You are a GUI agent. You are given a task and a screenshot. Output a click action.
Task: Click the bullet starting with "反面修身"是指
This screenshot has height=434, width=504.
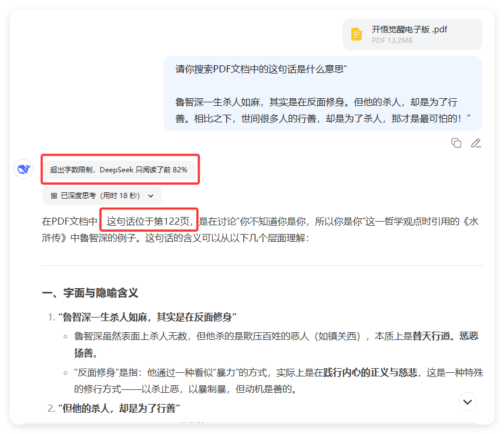[278, 381]
